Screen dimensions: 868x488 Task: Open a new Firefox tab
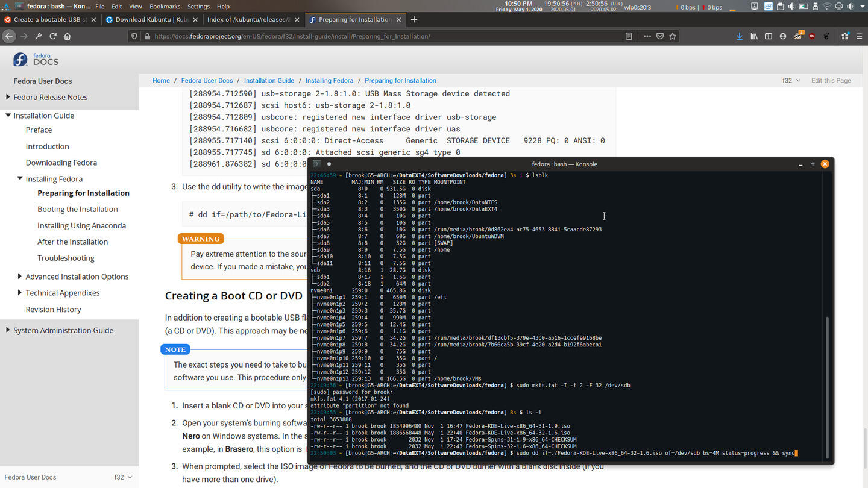[414, 19]
